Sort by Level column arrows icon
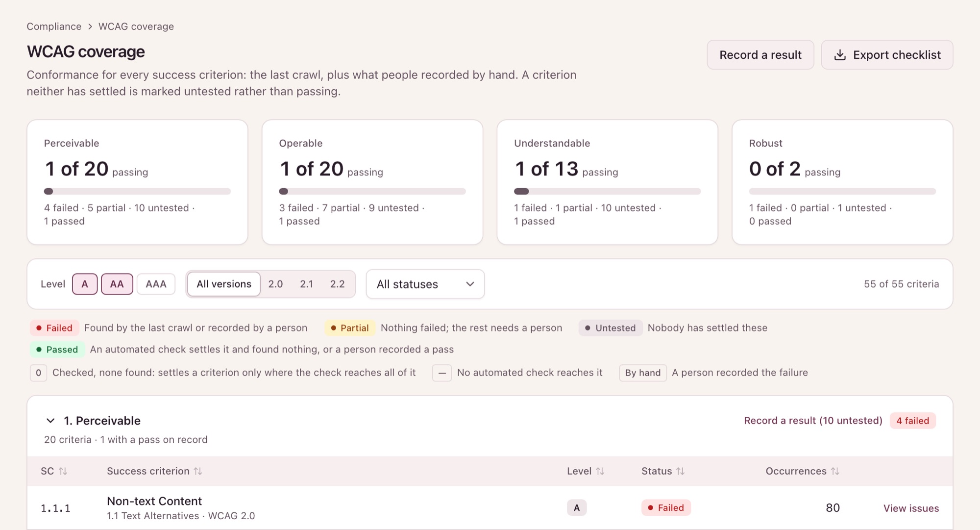 click(x=600, y=471)
